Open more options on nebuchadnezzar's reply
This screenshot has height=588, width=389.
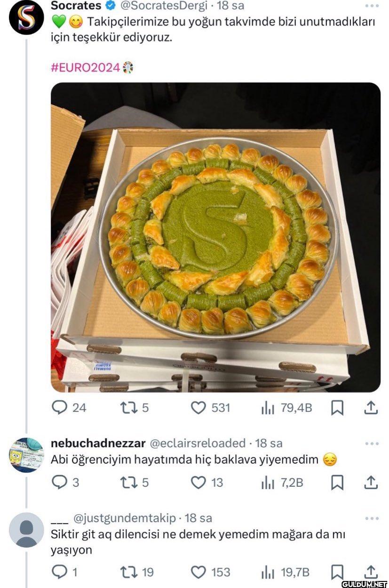[x=372, y=443]
